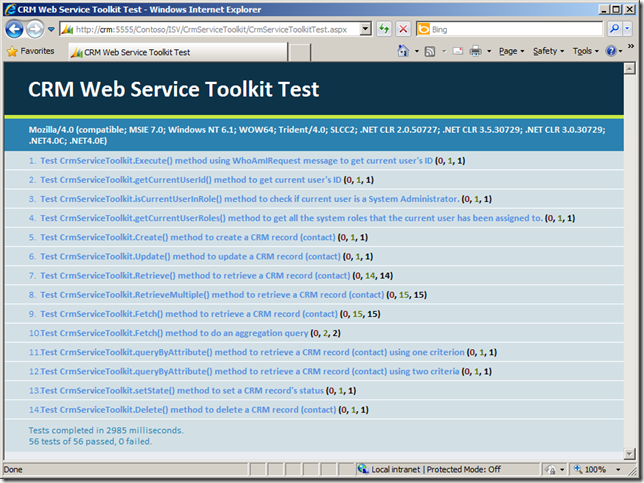Viewport: 644px width, 483px height.
Task: Click the scrollbar down arrow
Action: click(629, 453)
